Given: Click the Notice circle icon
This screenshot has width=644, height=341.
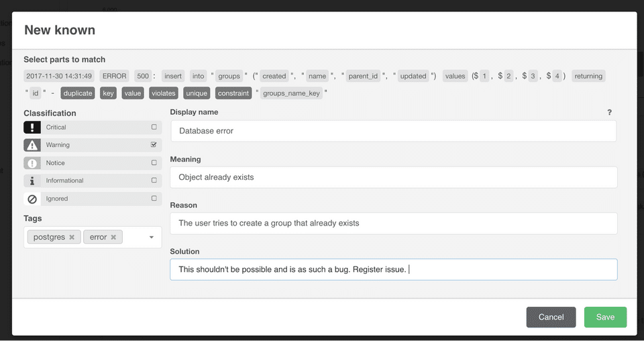Looking at the screenshot, I should pos(32,163).
